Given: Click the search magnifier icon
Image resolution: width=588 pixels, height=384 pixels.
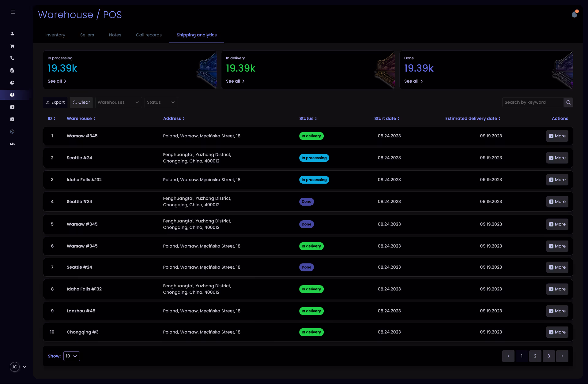Looking at the screenshot, I should coord(568,102).
